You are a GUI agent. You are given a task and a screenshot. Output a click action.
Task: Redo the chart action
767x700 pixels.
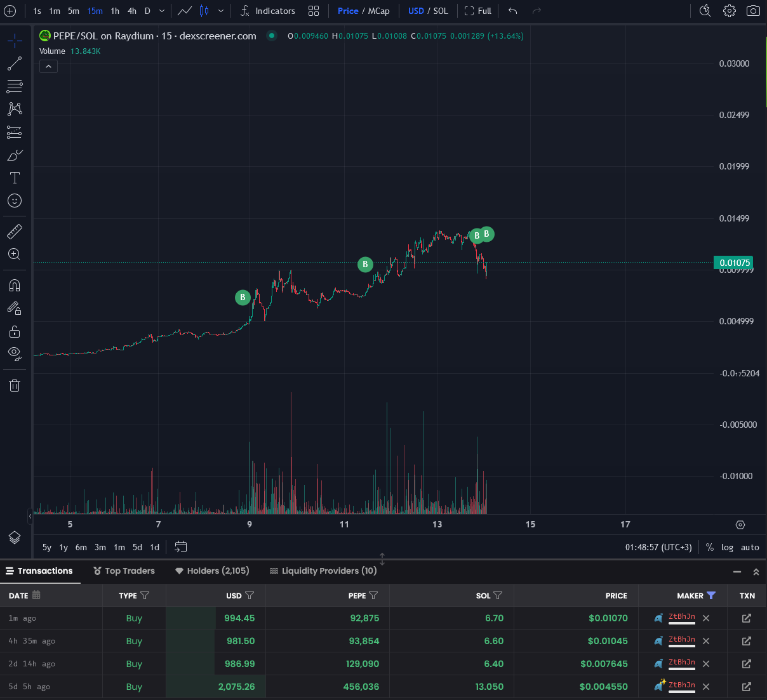point(537,11)
